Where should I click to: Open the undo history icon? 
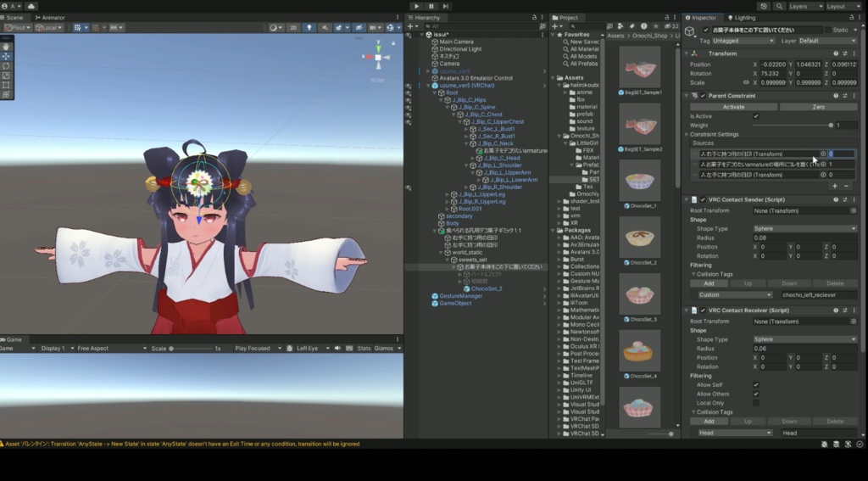(764, 6)
